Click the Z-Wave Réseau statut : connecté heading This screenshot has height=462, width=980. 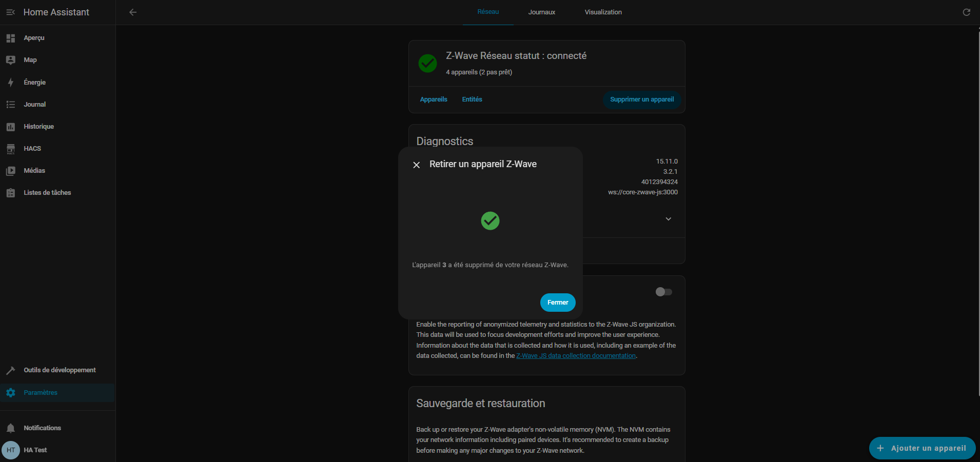(x=516, y=56)
